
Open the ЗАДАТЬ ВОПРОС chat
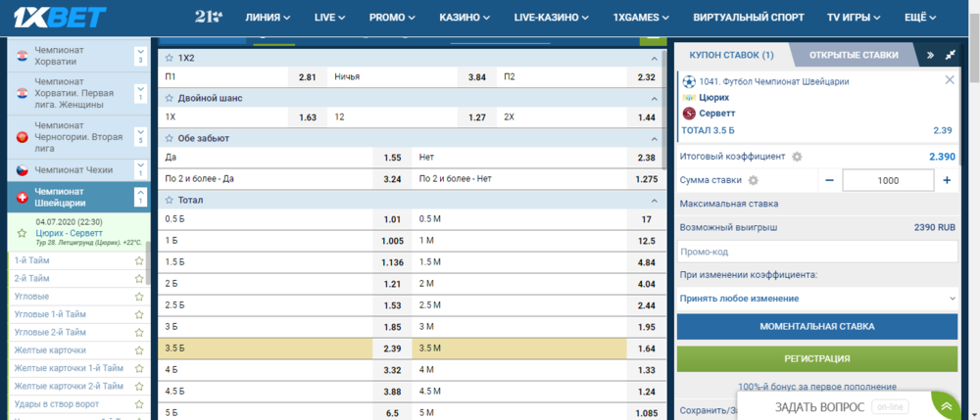click(x=819, y=407)
